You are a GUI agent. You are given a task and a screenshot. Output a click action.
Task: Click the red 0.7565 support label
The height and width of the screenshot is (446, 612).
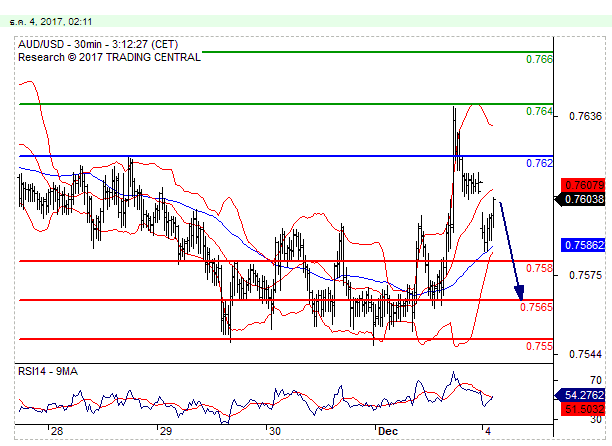pyautogui.click(x=537, y=307)
